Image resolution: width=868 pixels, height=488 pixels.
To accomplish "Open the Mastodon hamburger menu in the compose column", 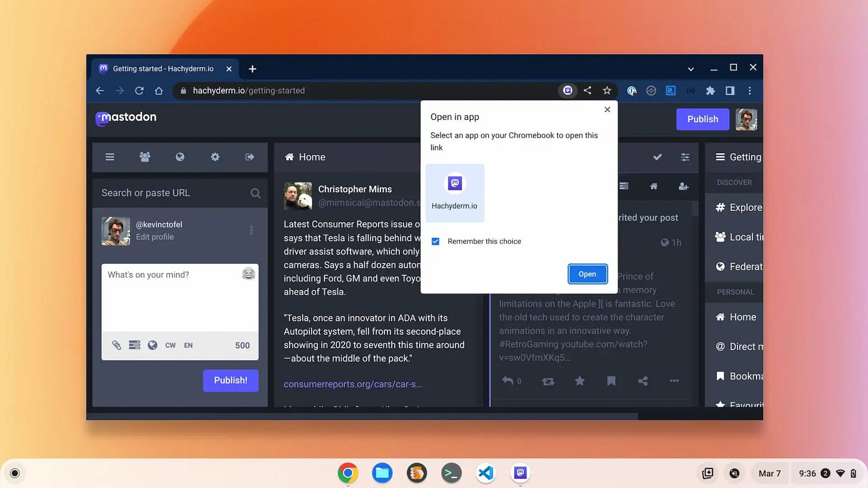I will [x=110, y=157].
